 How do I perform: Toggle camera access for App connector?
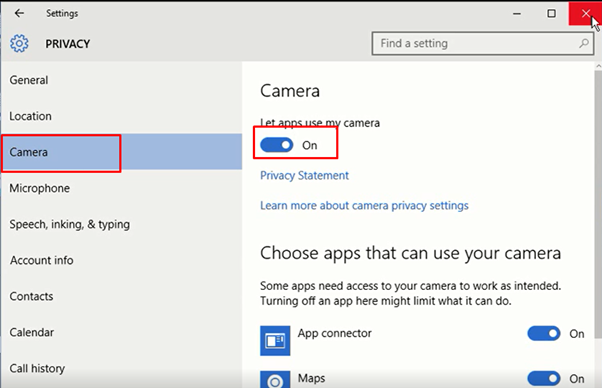coord(544,334)
